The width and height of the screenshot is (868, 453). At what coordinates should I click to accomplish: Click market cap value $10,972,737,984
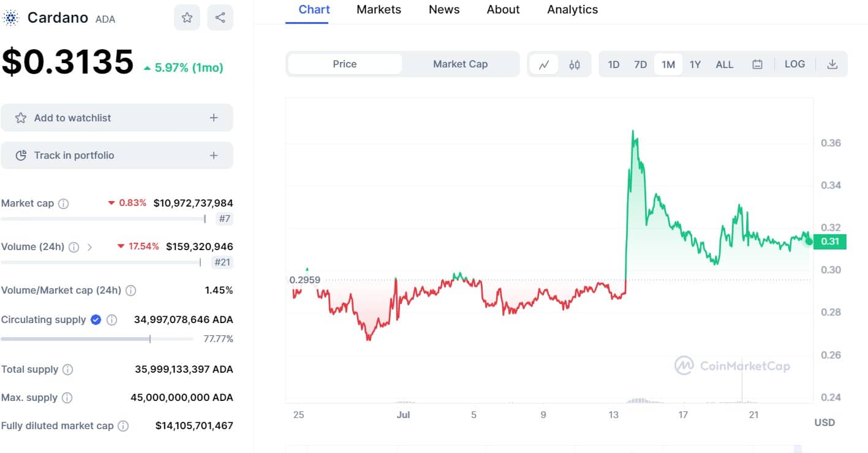(x=193, y=203)
